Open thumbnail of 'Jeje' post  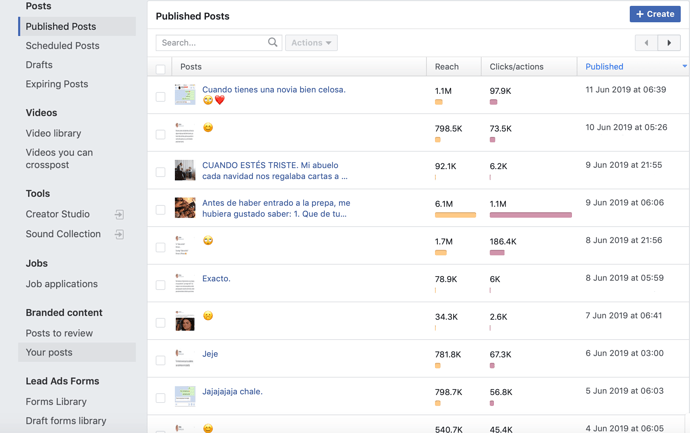[x=185, y=358]
